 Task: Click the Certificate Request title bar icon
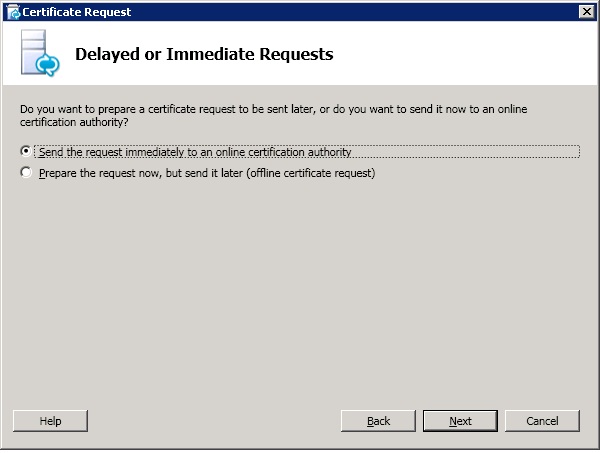[14, 12]
